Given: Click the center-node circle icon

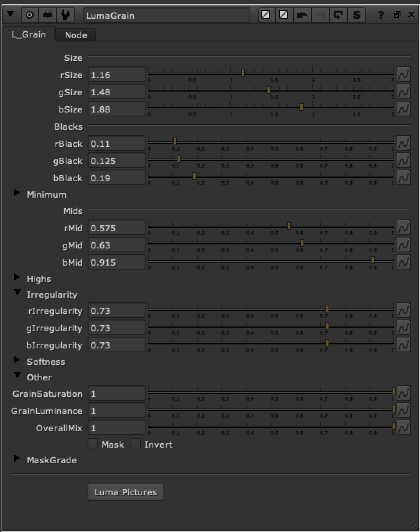Looking at the screenshot, I should [29, 15].
